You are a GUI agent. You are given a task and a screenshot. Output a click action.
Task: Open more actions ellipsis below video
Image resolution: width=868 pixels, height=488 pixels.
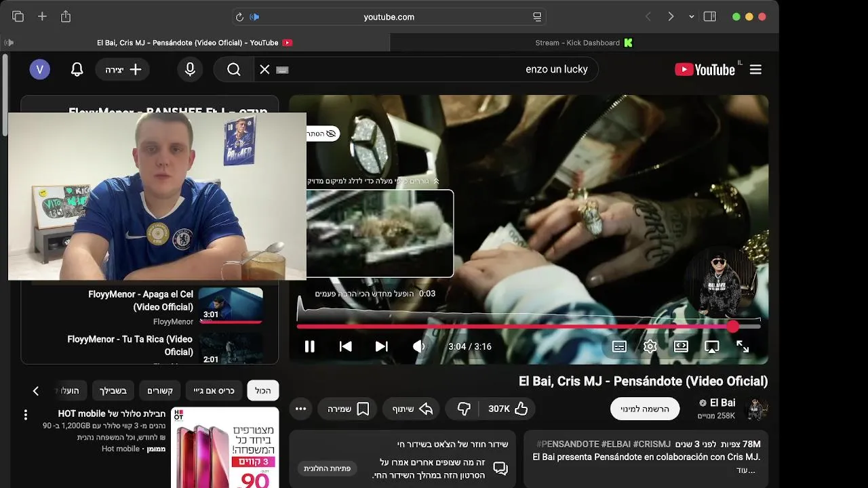pos(301,409)
